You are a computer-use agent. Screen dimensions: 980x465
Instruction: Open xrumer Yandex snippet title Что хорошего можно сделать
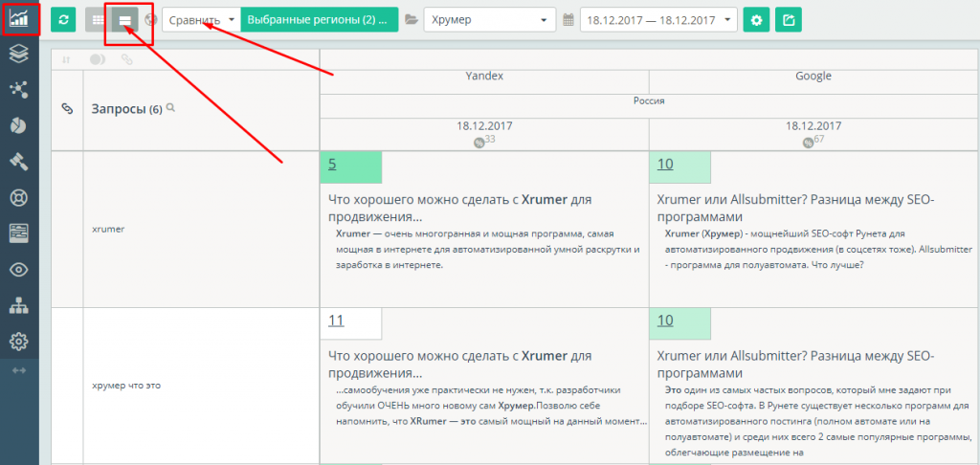coord(460,209)
